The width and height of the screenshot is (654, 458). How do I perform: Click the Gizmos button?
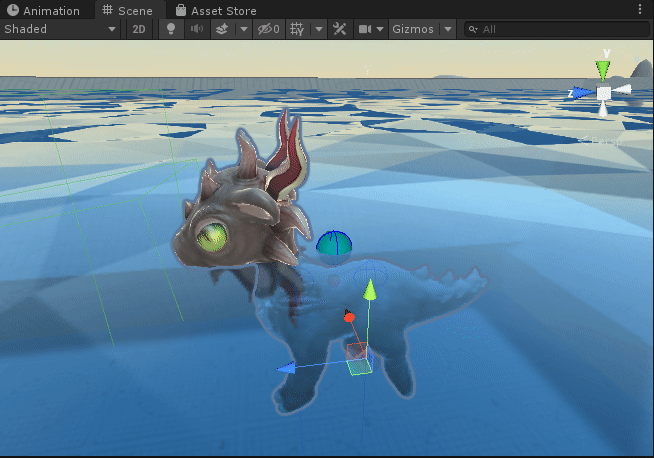(x=413, y=29)
